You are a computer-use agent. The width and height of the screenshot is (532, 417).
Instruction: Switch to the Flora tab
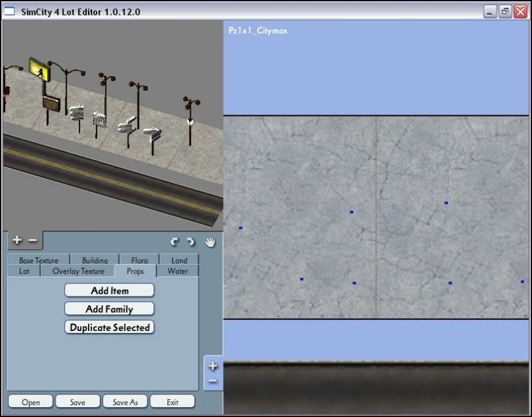click(140, 260)
